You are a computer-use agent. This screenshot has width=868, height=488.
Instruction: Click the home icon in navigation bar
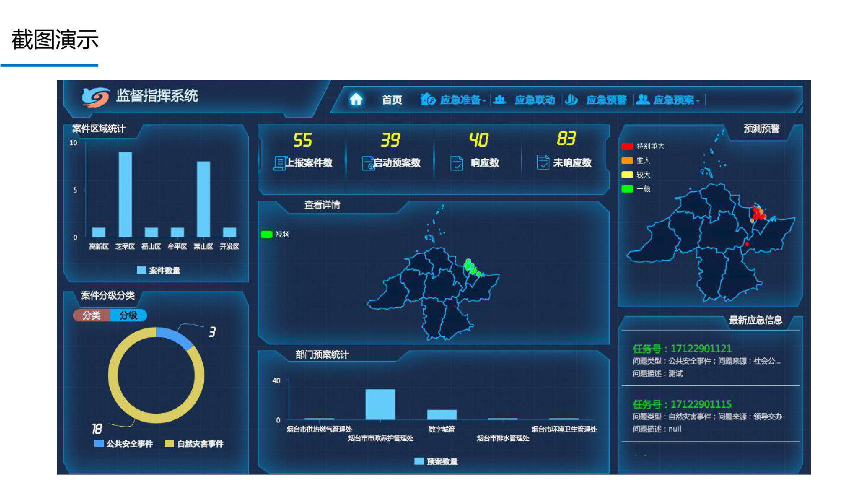click(x=356, y=99)
